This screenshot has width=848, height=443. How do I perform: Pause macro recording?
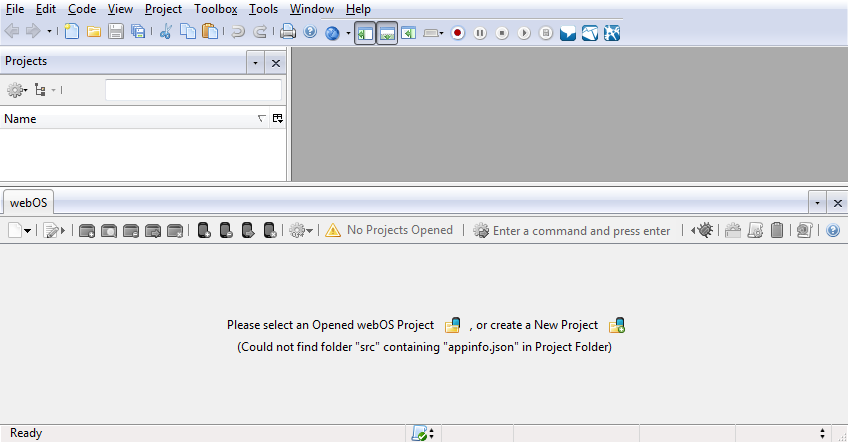480,33
